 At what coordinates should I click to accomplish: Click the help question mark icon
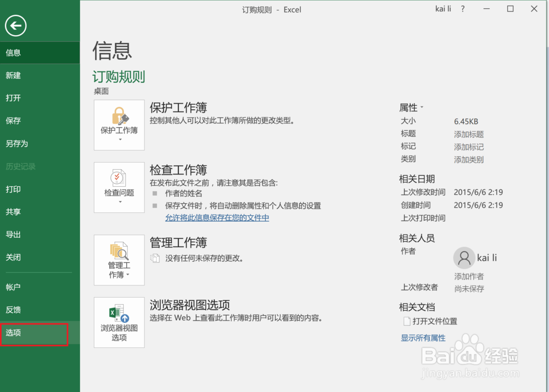[463, 9]
